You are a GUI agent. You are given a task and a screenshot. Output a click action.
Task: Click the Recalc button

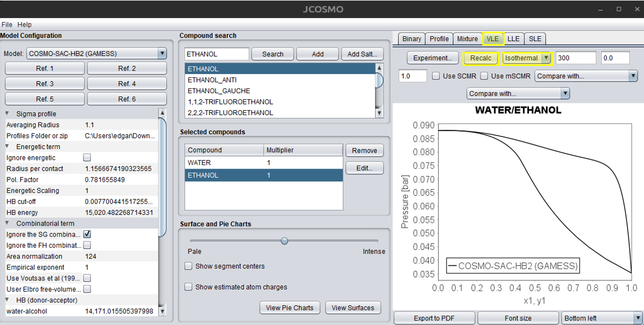pyautogui.click(x=480, y=58)
